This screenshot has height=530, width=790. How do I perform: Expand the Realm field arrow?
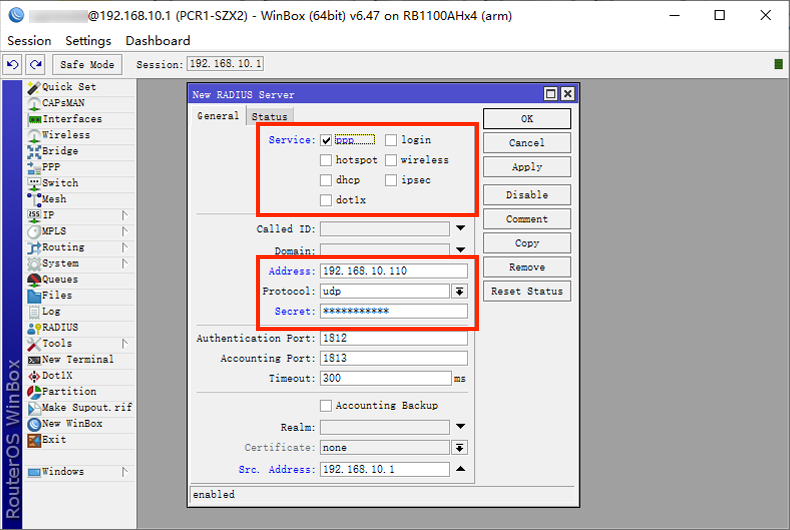[460, 427]
